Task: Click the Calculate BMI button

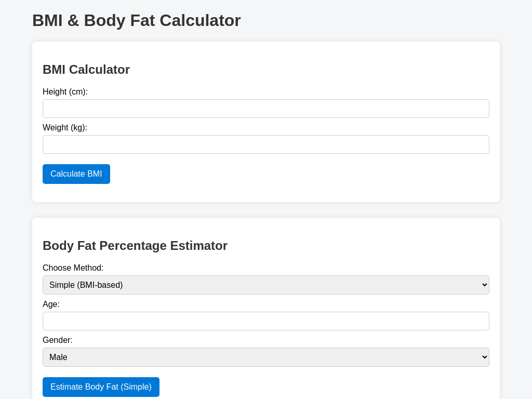Action: (76, 174)
